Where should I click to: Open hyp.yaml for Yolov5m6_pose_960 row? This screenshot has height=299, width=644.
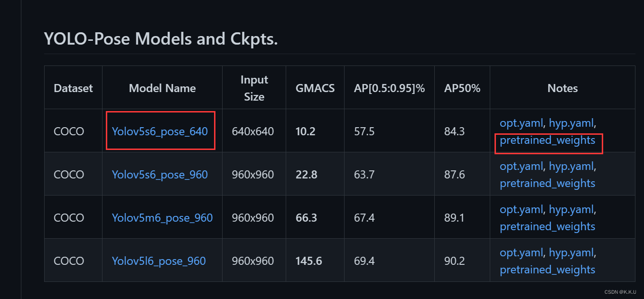coord(571,210)
